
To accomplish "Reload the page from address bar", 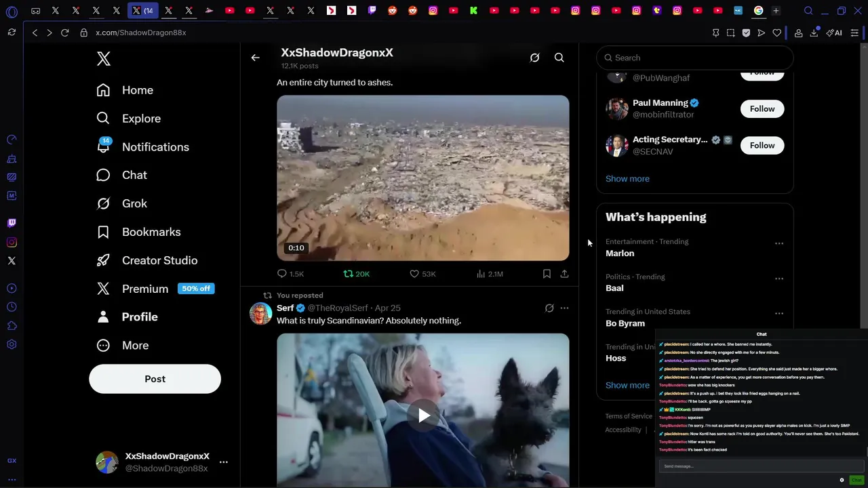I will click(65, 33).
